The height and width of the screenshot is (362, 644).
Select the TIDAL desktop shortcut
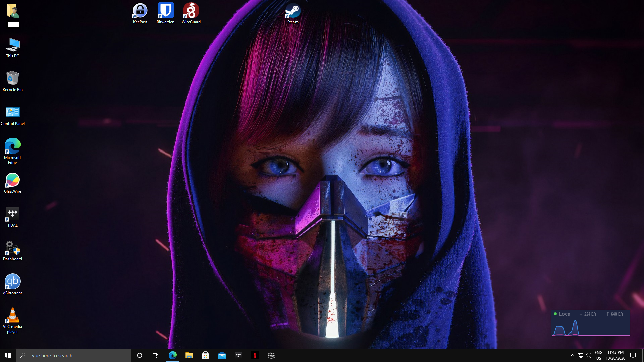click(x=12, y=215)
